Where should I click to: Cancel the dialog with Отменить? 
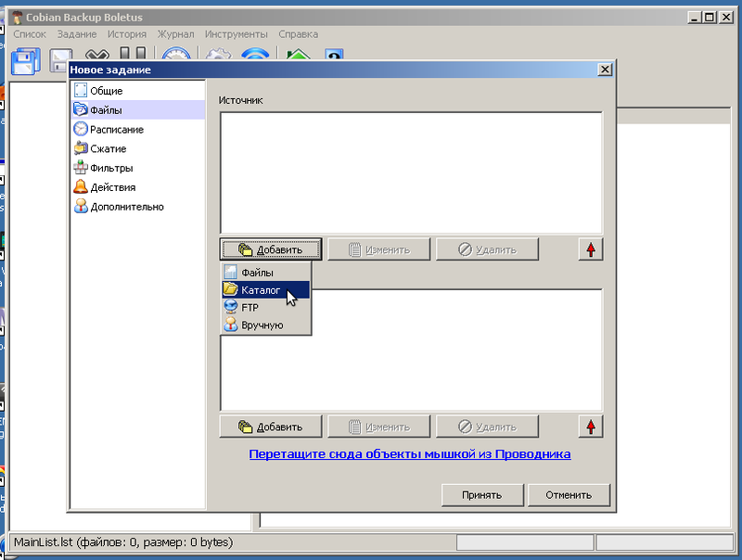pyautogui.click(x=569, y=495)
